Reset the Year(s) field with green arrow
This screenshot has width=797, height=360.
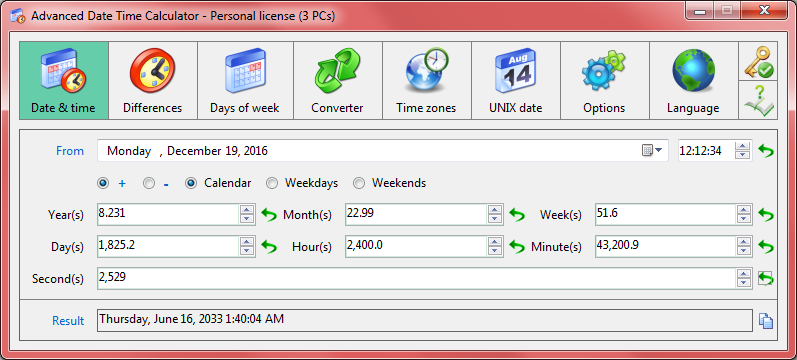[x=269, y=215]
